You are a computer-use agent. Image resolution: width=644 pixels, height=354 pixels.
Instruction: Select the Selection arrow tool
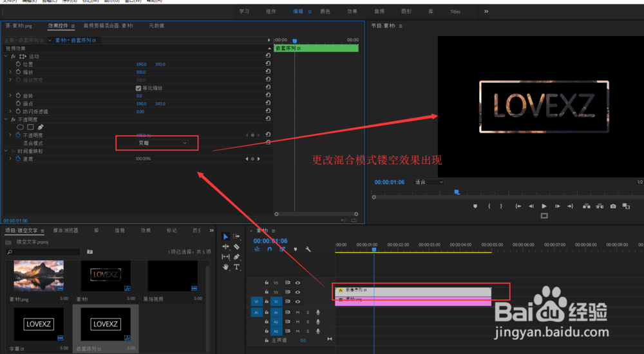point(225,237)
